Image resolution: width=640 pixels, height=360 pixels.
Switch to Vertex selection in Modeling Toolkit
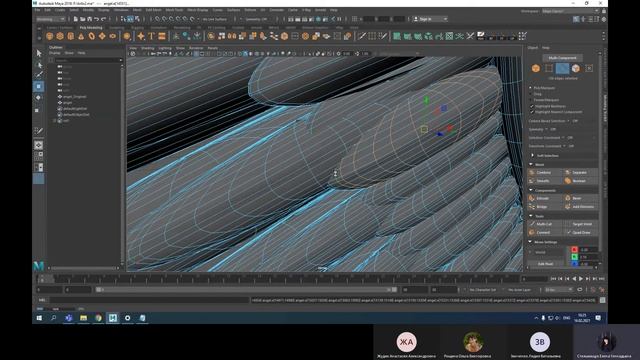[549, 69]
